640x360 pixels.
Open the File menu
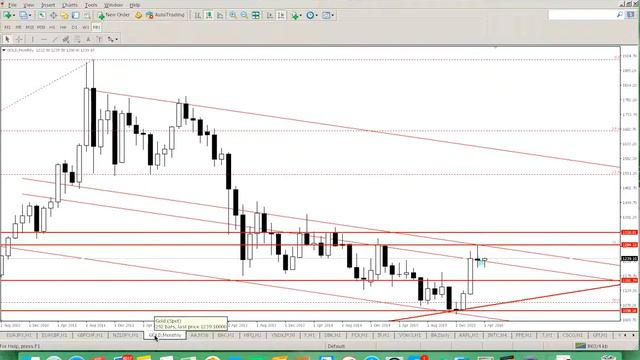click(x=12, y=5)
